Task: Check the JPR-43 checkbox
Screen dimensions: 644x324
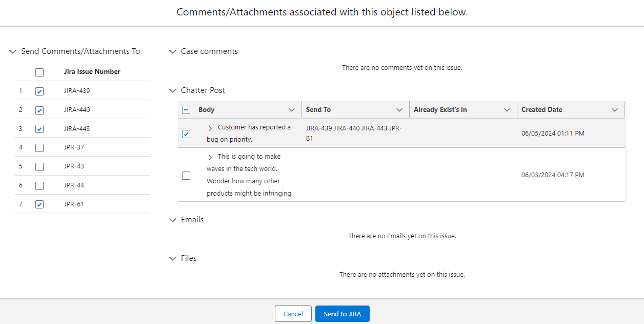Action: click(39, 167)
